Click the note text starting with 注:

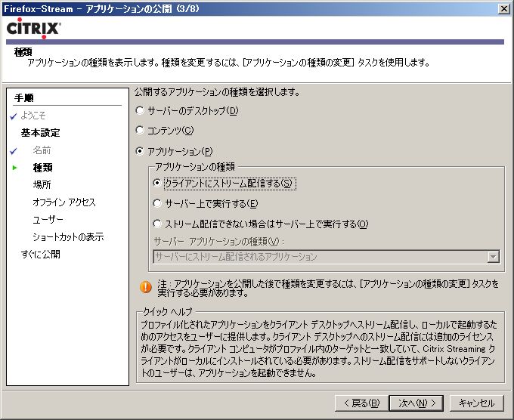328,288
